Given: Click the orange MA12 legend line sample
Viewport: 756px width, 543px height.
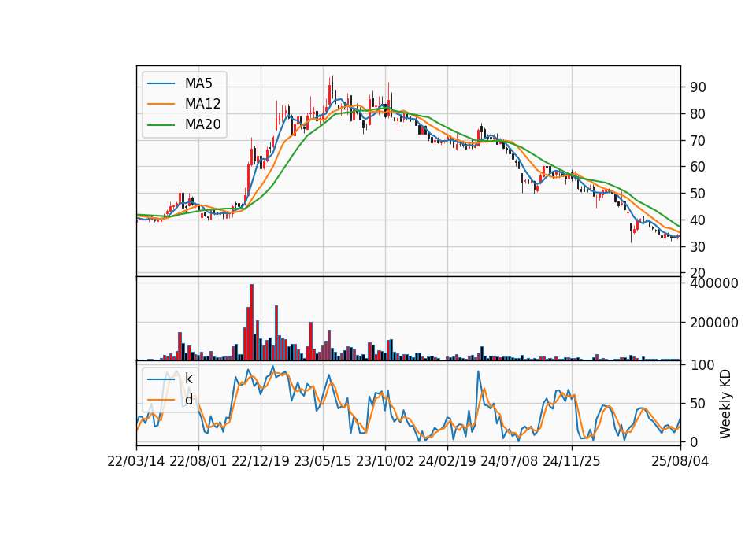Looking at the screenshot, I should click(161, 104).
